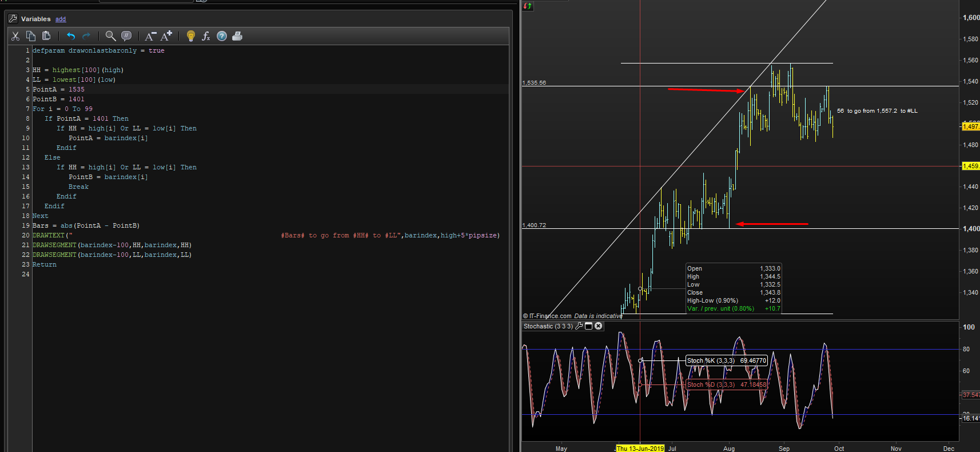Click the Nov label on the time axis
The image size is (980, 452).
(x=896, y=449)
